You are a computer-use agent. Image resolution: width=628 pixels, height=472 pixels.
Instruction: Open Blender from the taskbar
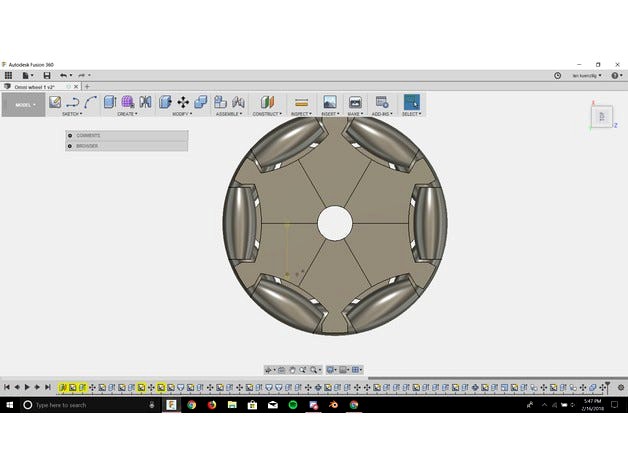333,405
